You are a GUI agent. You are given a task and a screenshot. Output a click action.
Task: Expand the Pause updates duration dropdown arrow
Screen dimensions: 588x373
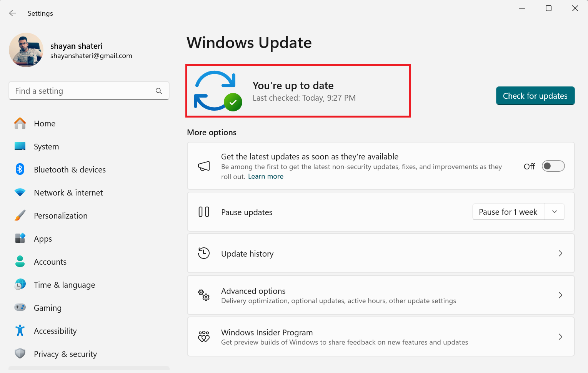click(555, 212)
